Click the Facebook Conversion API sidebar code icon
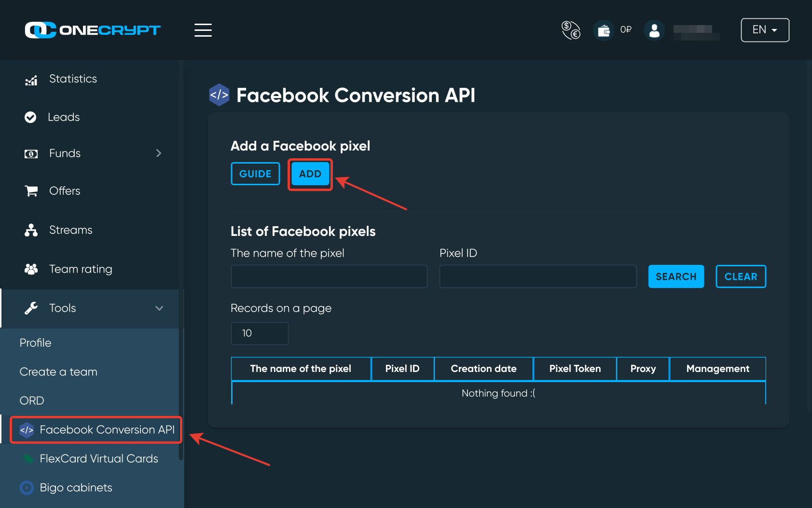The height and width of the screenshot is (508, 812). coord(27,430)
